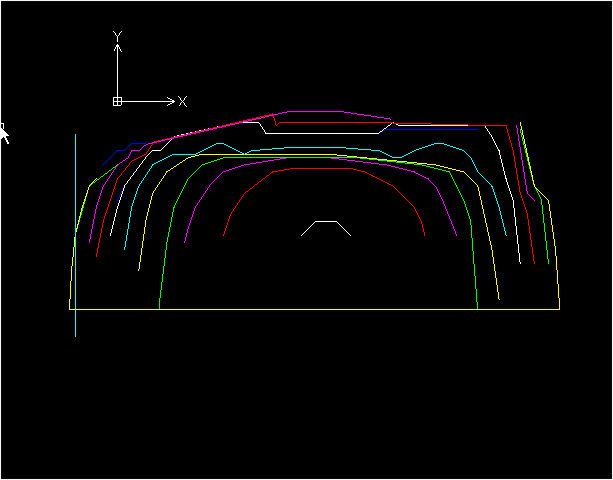
Task: Click the UCS origin square marker
Action: point(117,101)
